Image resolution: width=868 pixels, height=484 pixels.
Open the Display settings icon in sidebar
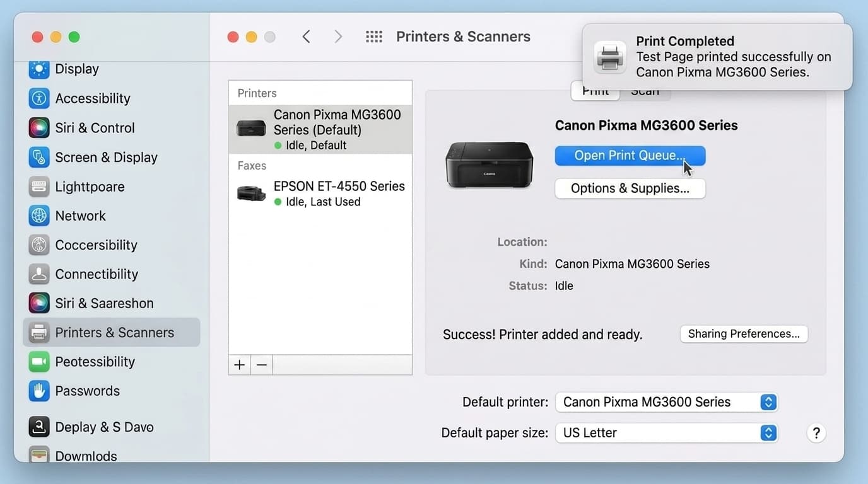click(39, 69)
